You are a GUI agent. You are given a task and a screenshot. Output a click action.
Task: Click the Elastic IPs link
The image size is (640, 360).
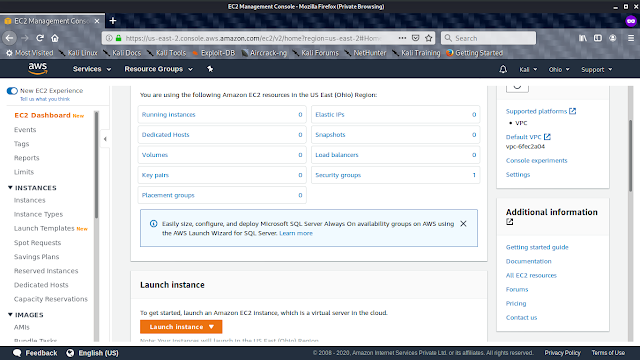click(x=330, y=115)
